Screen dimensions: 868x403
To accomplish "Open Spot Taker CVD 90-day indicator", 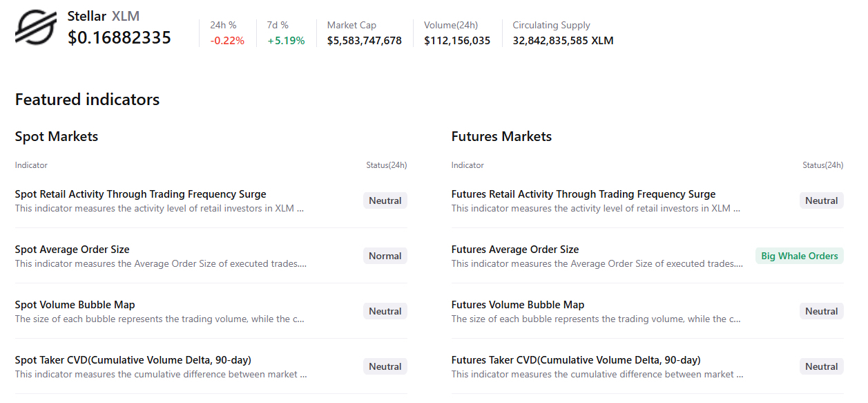I will (x=133, y=360).
